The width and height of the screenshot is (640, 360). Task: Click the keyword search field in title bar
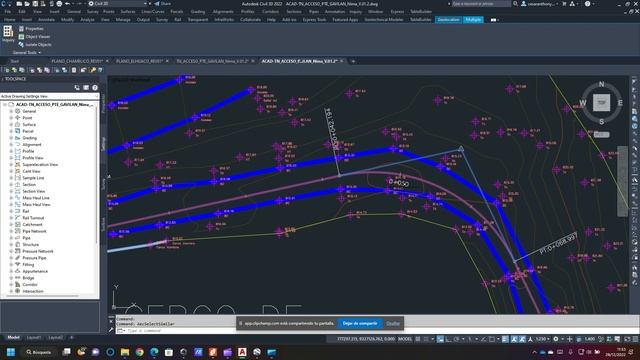[x=481, y=4]
